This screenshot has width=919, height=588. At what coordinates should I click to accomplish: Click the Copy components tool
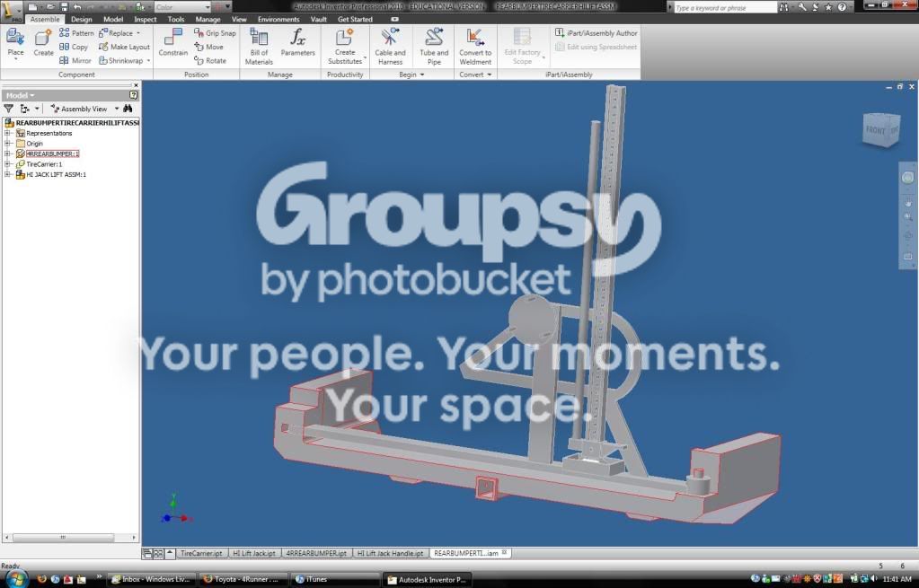[74, 47]
